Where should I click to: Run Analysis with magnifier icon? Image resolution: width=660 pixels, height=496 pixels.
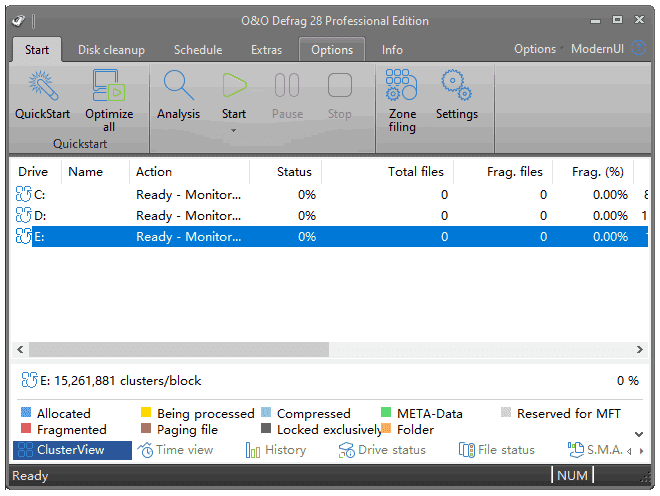(178, 86)
